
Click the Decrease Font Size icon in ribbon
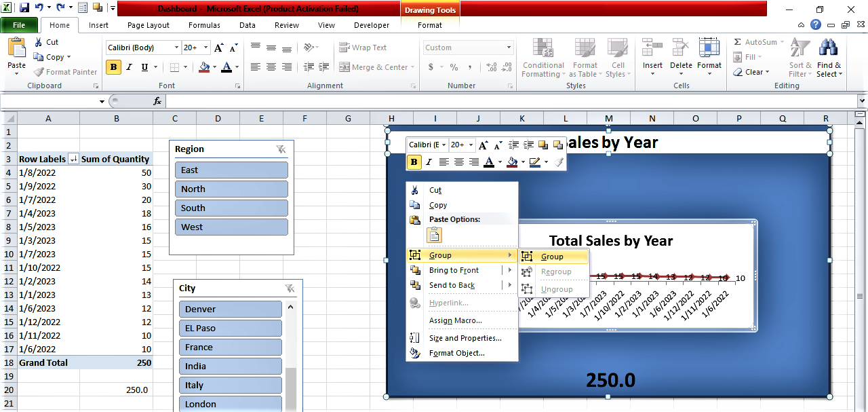(233, 48)
